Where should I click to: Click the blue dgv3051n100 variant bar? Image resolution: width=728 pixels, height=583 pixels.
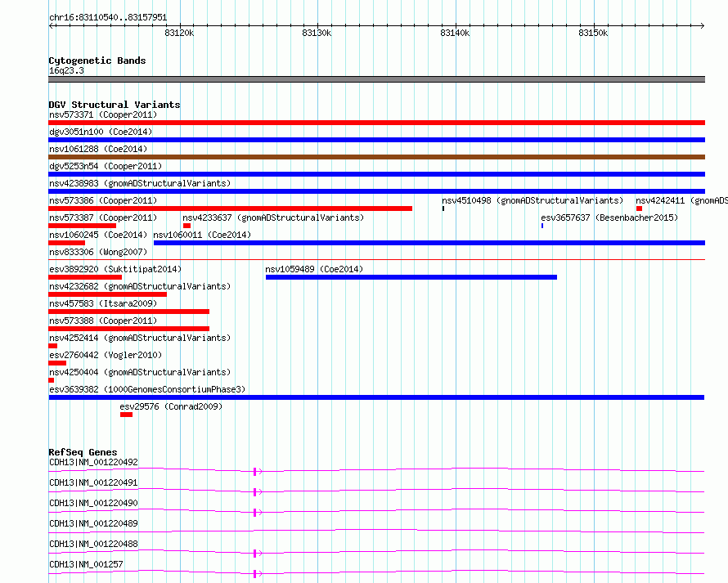(376, 140)
